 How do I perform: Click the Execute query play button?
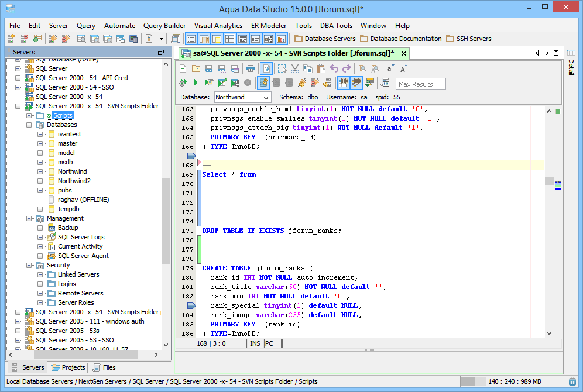[196, 82]
